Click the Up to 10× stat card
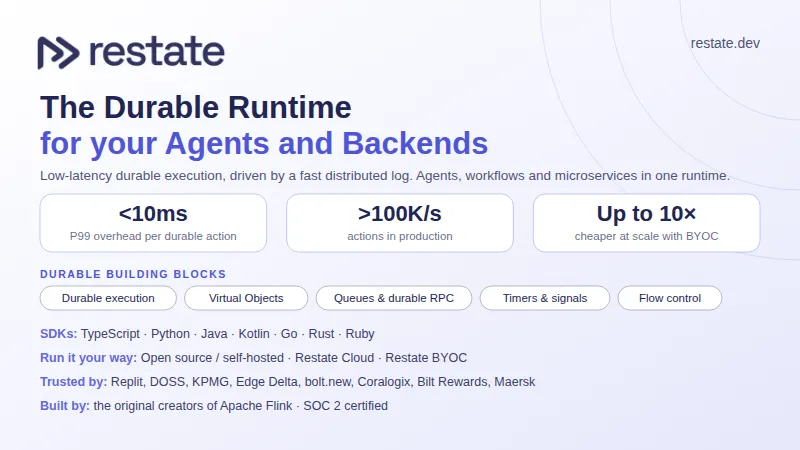This screenshot has height=450, width=800. click(x=646, y=223)
